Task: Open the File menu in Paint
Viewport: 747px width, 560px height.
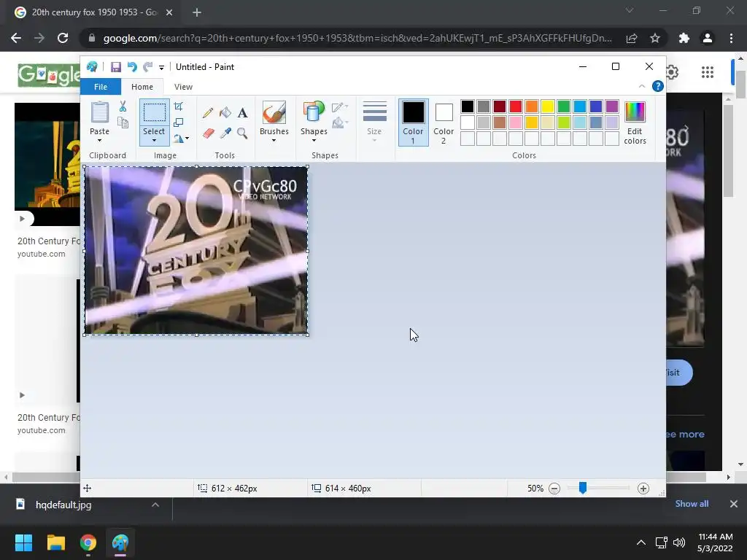Action: 101,87
